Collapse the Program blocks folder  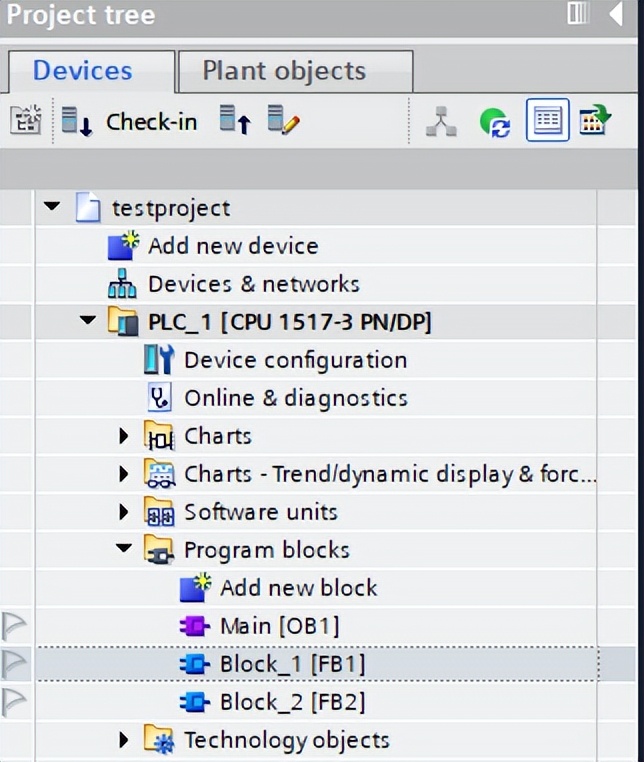click(124, 549)
